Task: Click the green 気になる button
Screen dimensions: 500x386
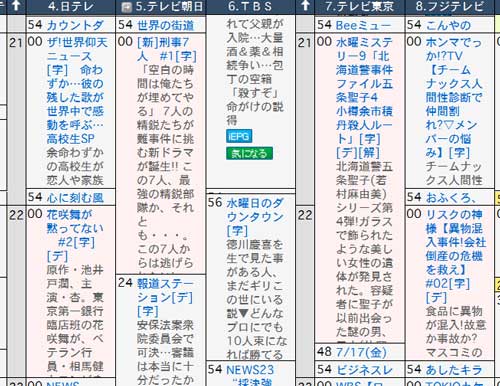Action: 249,153
